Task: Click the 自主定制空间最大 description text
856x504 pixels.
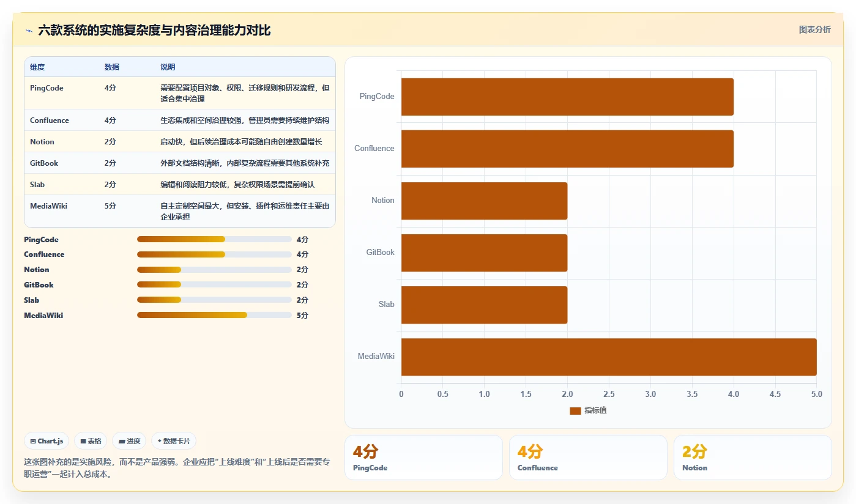Action: point(245,211)
